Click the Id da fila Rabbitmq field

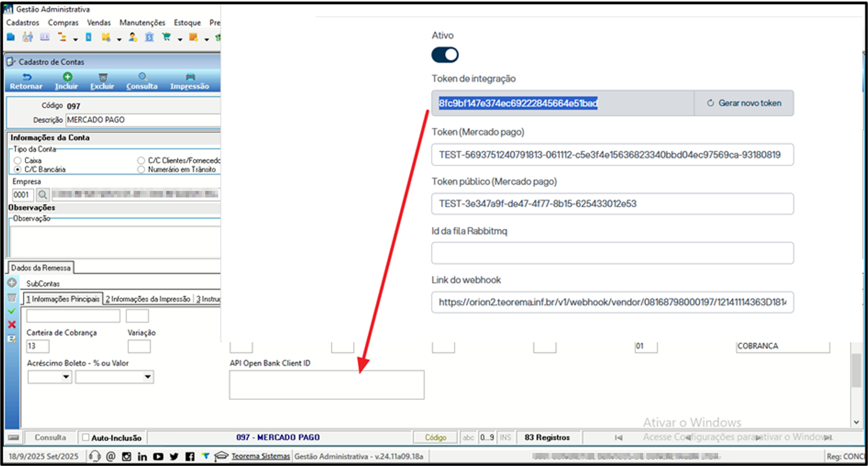coord(613,253)
